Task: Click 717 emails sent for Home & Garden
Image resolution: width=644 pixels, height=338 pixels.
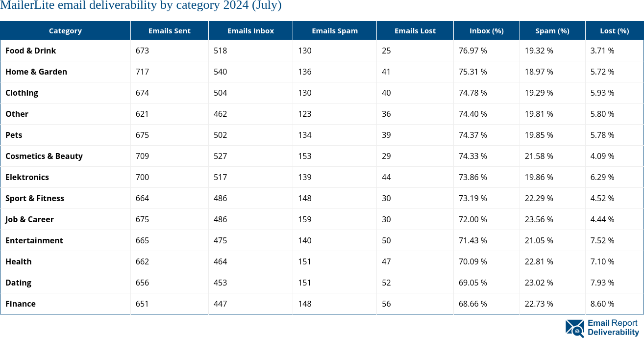Action: [142, 72]
